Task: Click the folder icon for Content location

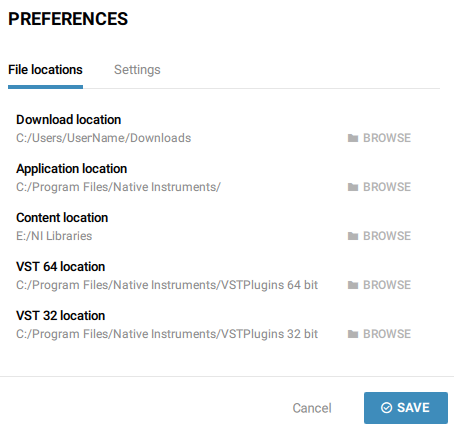Action: (353, 236)
